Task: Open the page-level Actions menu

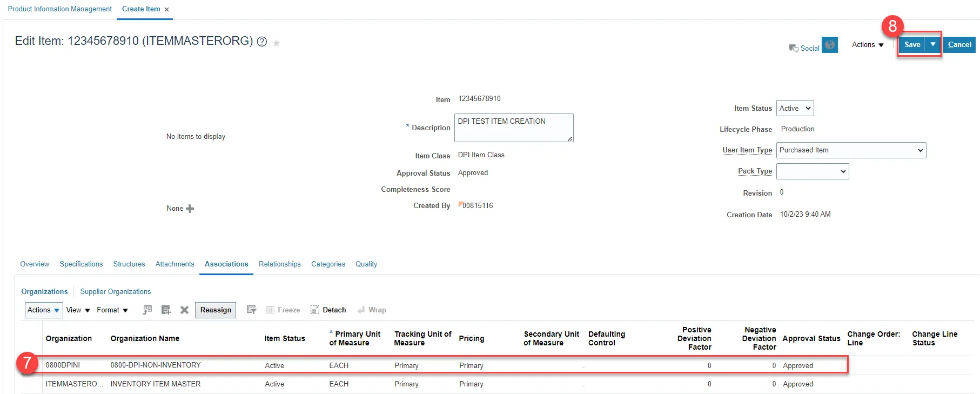Action: point(868,45)
